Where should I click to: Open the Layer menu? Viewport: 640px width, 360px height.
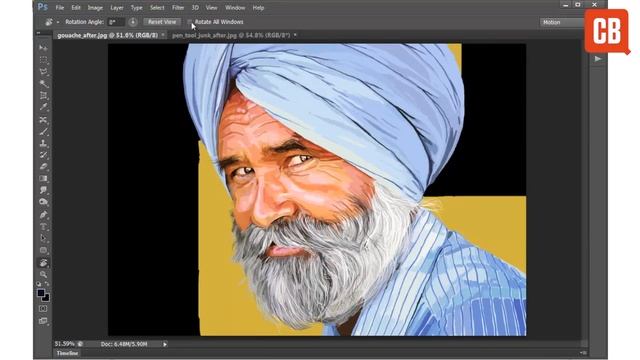pyautogui.click(x=117, y=8)
